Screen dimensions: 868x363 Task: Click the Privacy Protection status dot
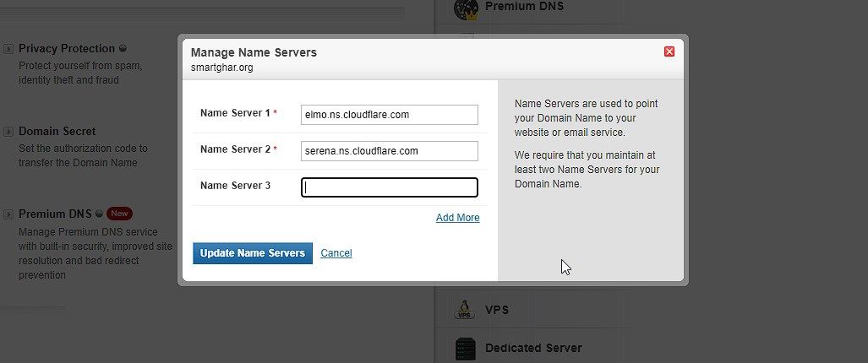[x=123, y=49]
